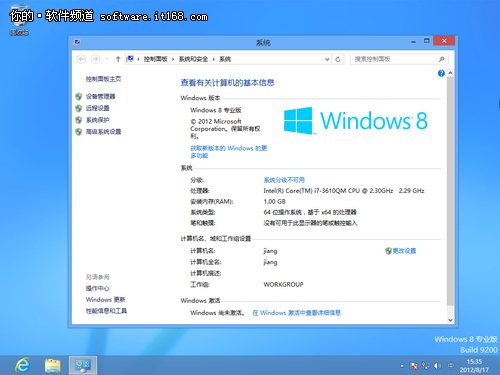Go up one level with up arrow
The width and height of the screenshot is (500, 375).
(x=118, y=59)
